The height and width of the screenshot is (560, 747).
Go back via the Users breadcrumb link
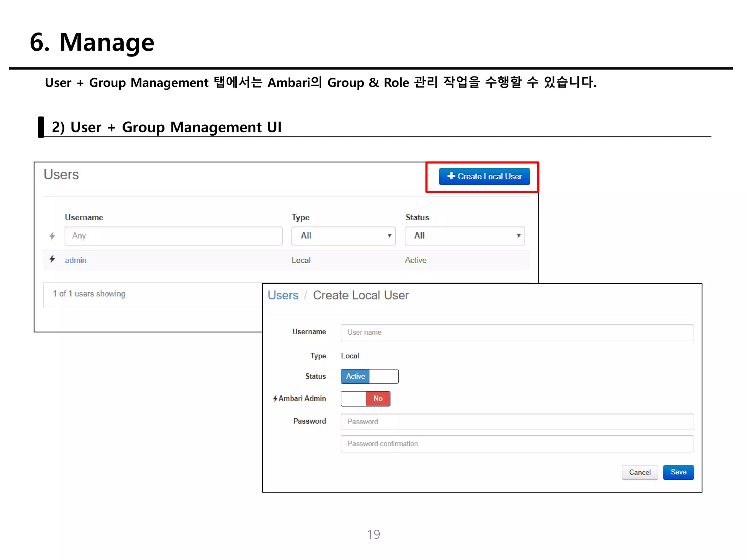(x=283, y=295)
